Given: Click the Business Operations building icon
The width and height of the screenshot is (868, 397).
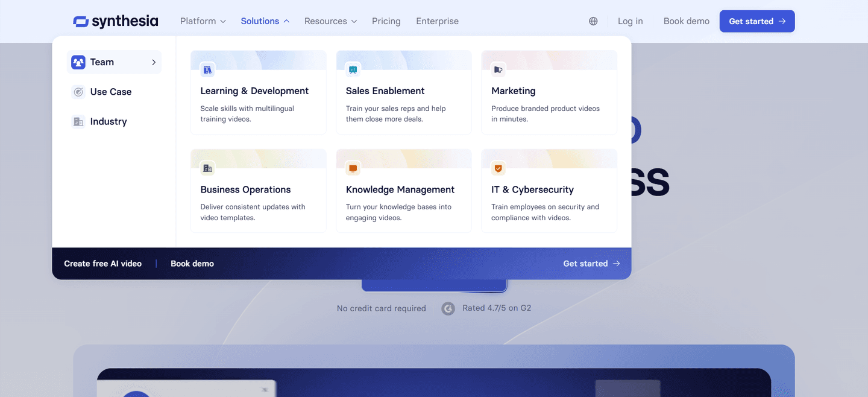Looking at the screenshot, I should (x=207, y=168).
